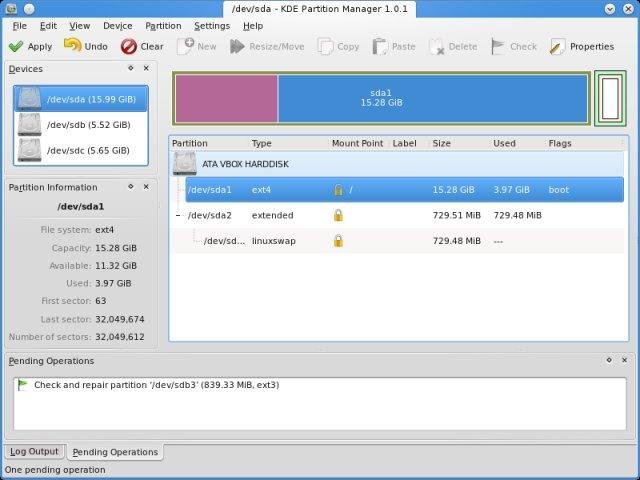Open the View menu
This screenshot has width=640, height=480.
(x=80, y=26)
